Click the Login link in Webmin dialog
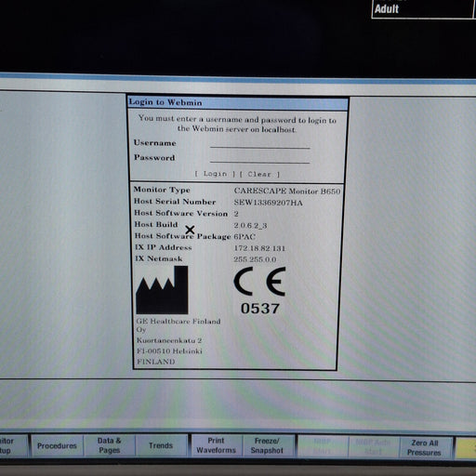Image resolution: width=476 pixels, height=476 pixels. click(215, 174)
